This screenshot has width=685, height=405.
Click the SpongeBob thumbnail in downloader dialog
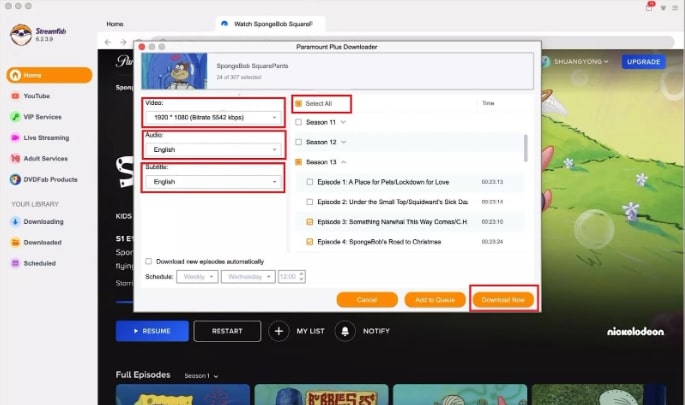click(x=174, y=71)
